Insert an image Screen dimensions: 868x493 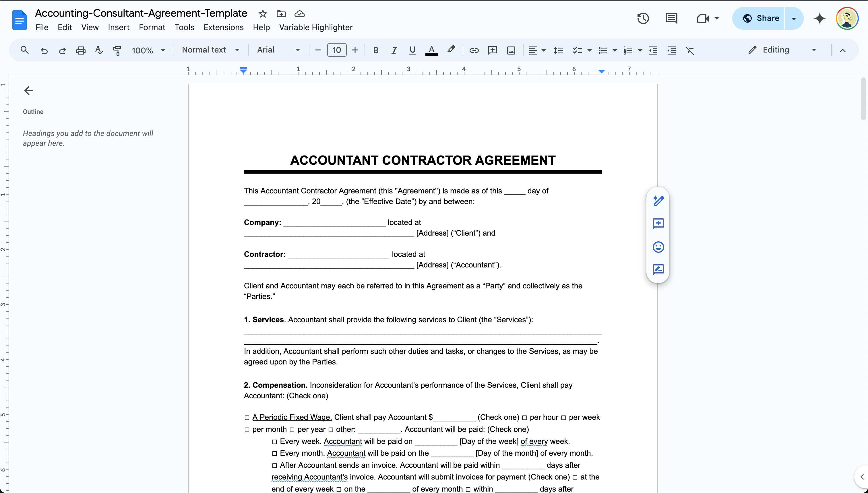511,50
